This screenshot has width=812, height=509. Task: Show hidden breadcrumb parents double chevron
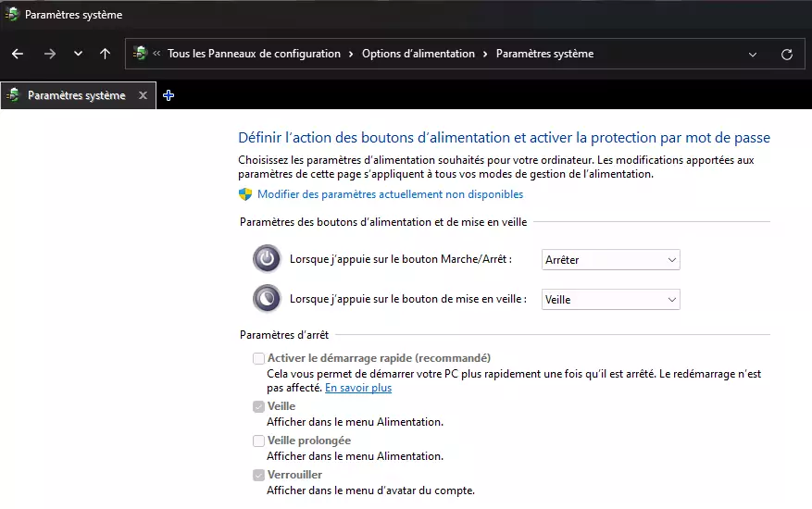pos(156,54)
